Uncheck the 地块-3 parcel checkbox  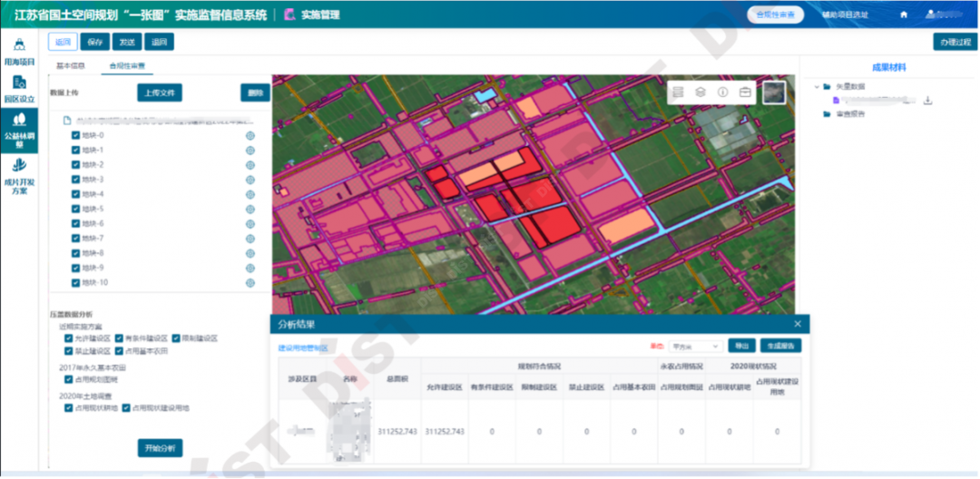coord(75,180)
